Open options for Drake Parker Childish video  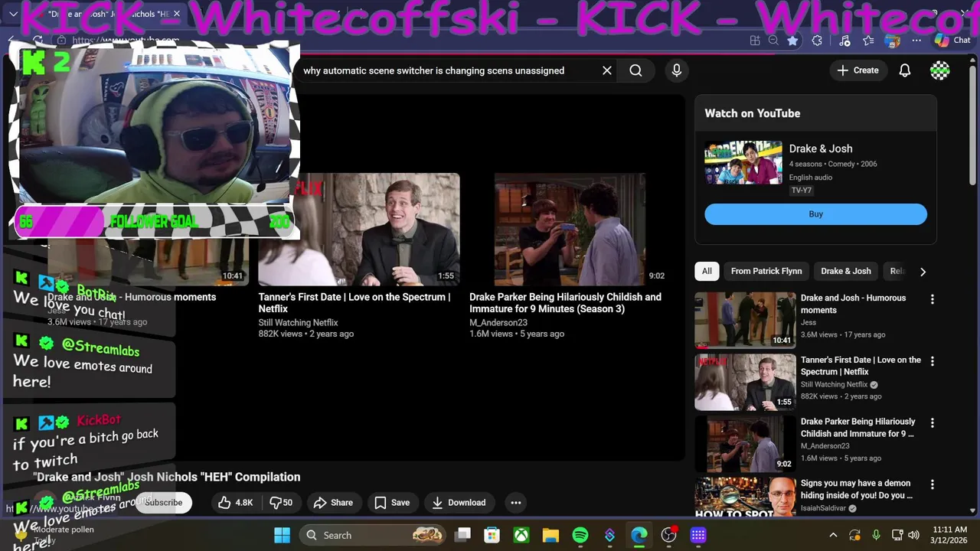coord(932,422)
